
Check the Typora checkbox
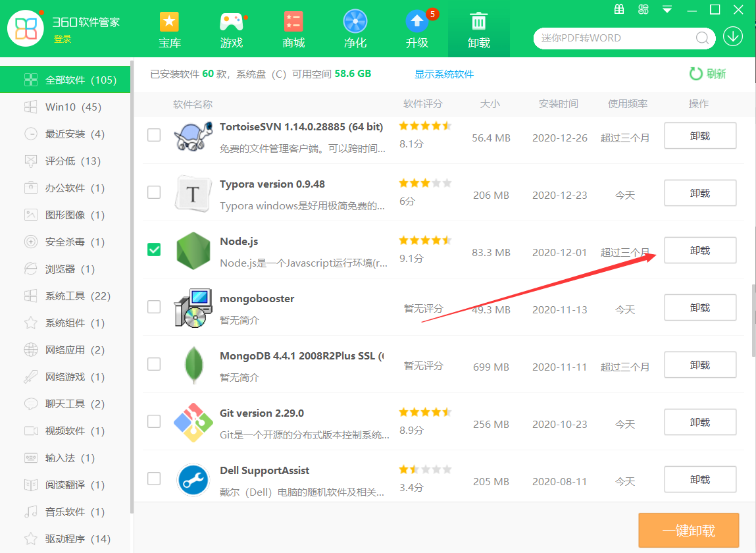[x=154, y=192]
